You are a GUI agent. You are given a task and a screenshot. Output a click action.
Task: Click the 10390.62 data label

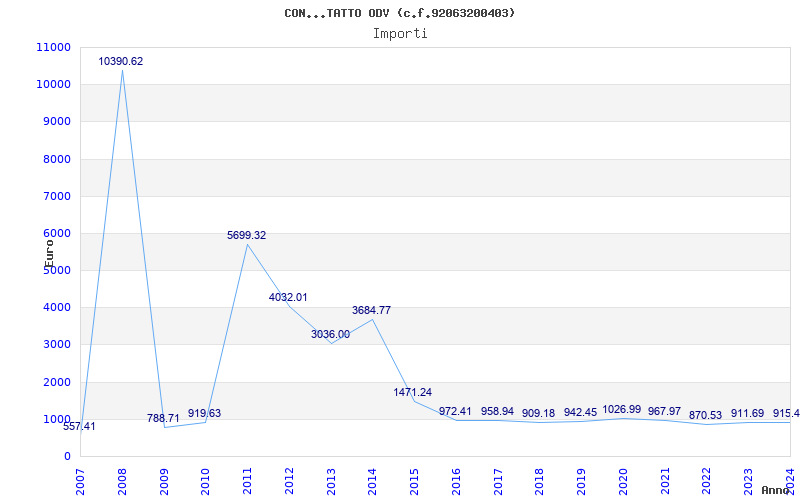(120, 61)
